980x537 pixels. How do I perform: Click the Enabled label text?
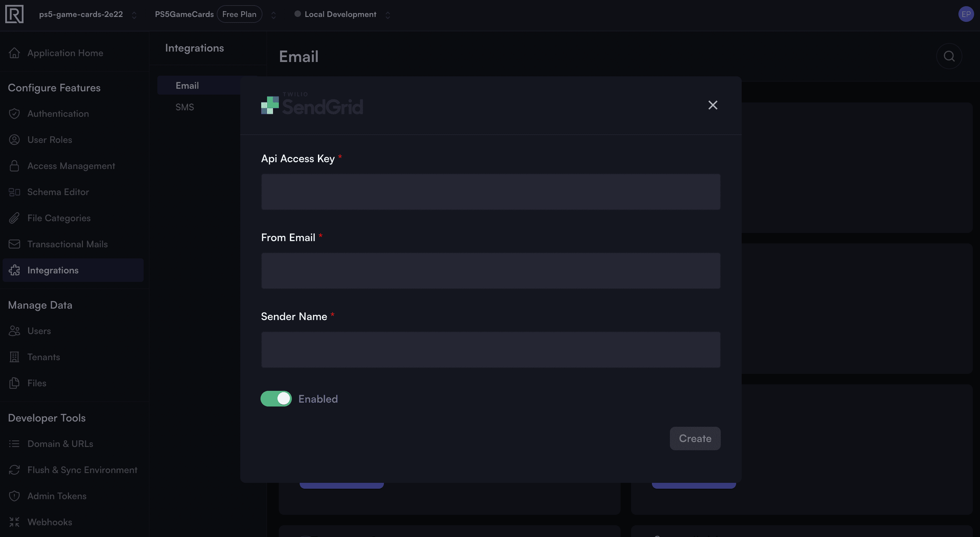[x=318, y=399]
